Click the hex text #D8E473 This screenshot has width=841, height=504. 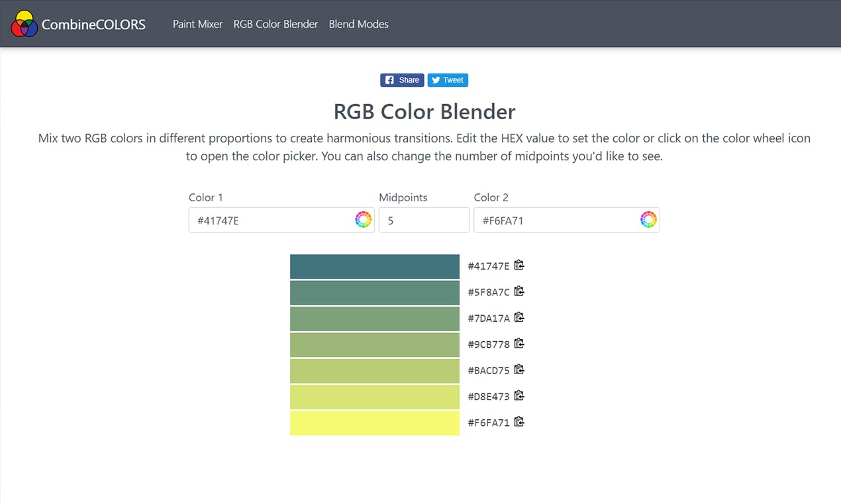click(489, 397)
